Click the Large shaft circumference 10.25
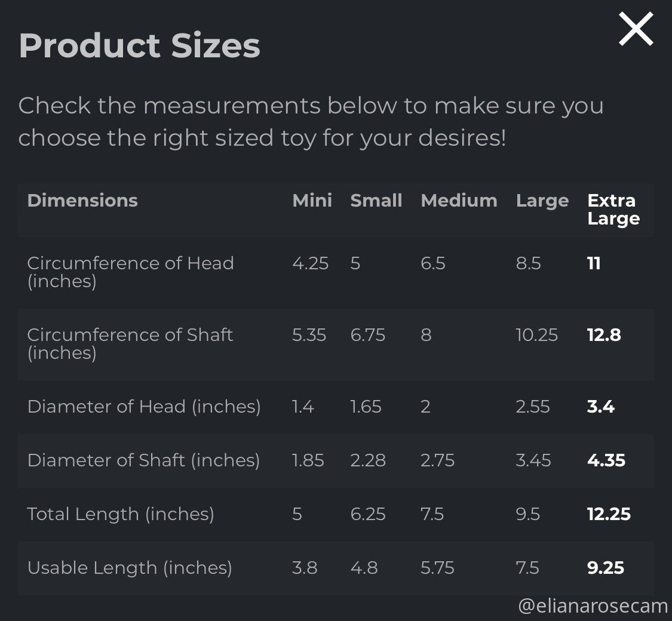The height and width of the screenshot is (621, 672). [x=536, y=335]
